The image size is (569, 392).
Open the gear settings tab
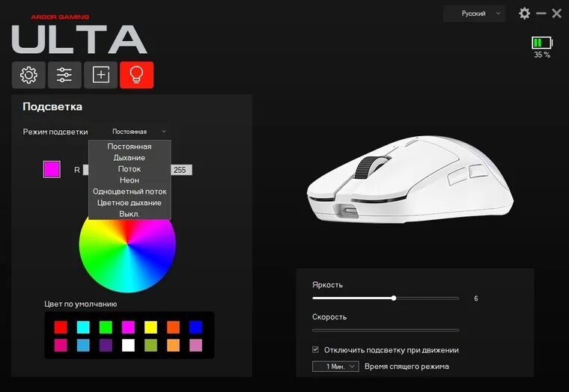click(28, 75)
